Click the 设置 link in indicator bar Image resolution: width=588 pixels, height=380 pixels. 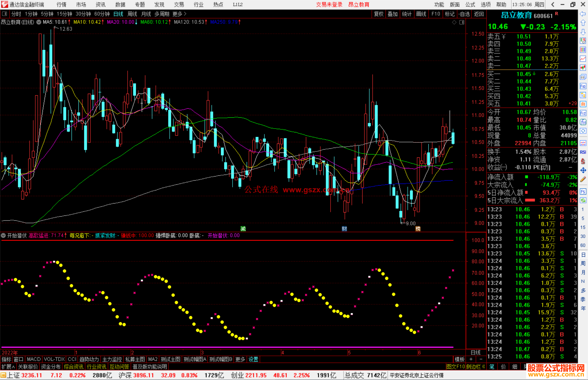point(253,359)
